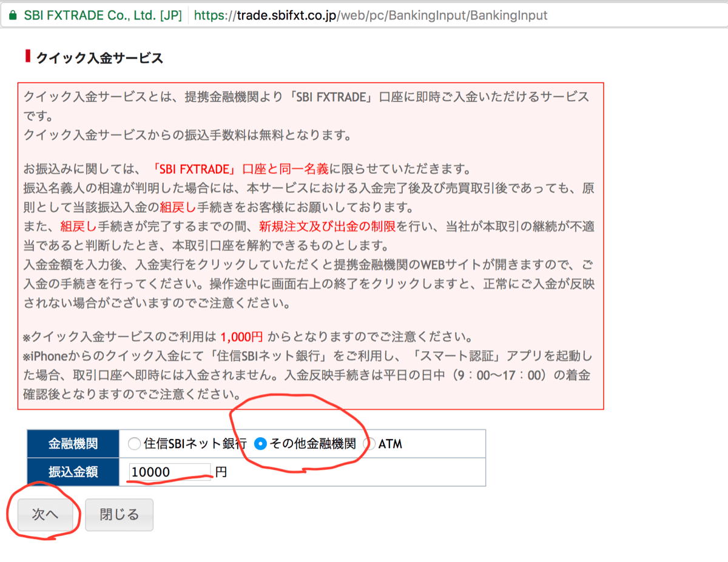Select the ATM radio option

pyautogui.click(x=368, y=444)
